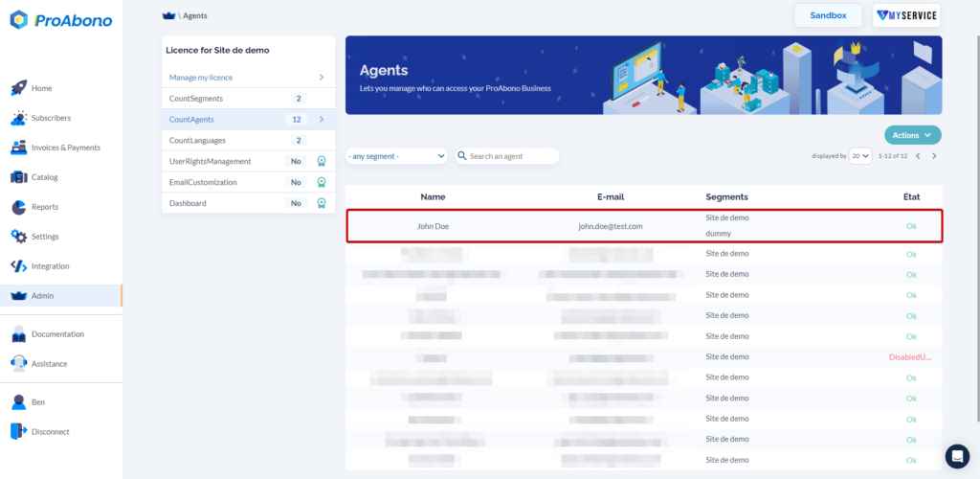Screen dimensions: 980x479
Task: Click the 'État' column header
Action: (x=911, y=197)
